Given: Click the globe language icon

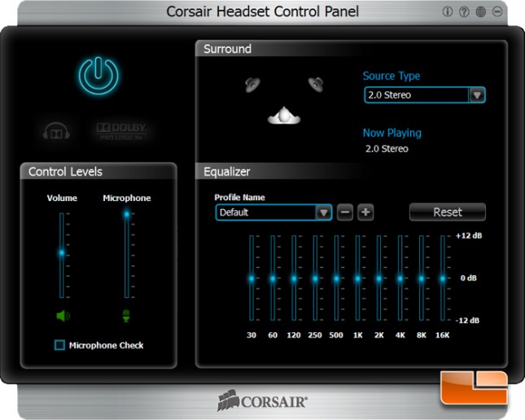Looking at the screenshot, I should point(481,12).
